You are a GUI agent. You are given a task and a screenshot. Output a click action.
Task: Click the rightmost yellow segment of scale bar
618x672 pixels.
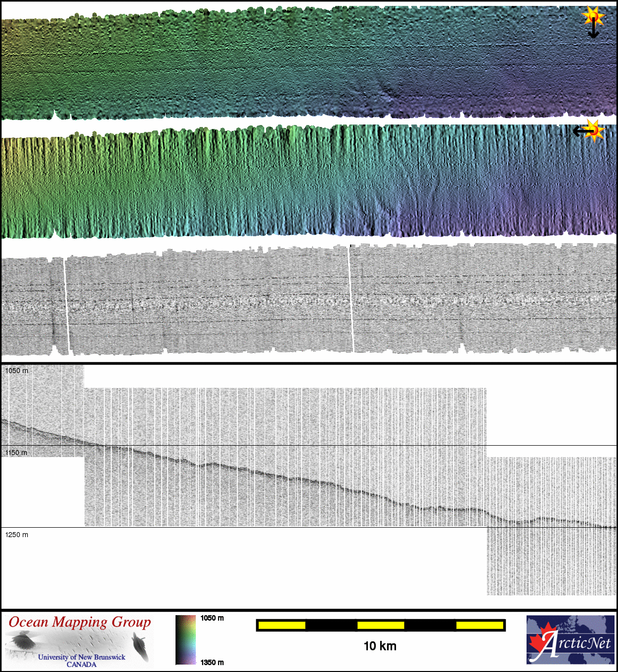479,626
